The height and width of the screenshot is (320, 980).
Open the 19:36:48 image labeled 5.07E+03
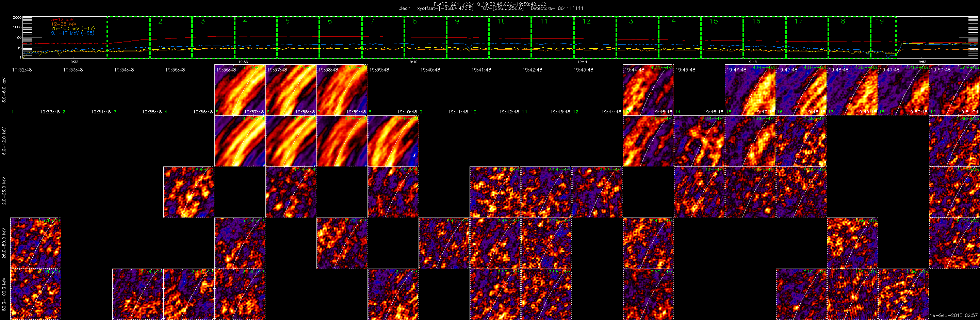point(240,90)
